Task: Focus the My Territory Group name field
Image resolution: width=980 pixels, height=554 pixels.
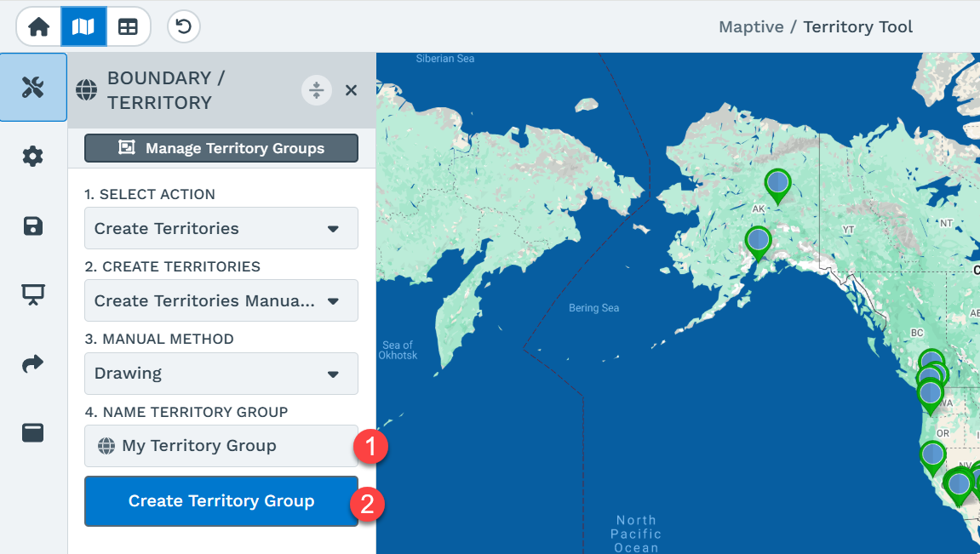Action: [221, 446]
